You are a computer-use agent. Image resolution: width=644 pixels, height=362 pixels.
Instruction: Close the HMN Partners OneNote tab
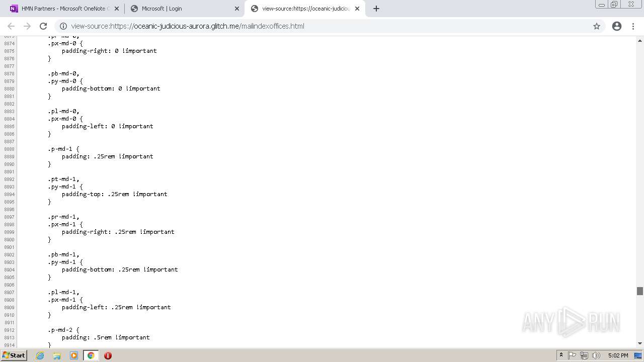117,9
